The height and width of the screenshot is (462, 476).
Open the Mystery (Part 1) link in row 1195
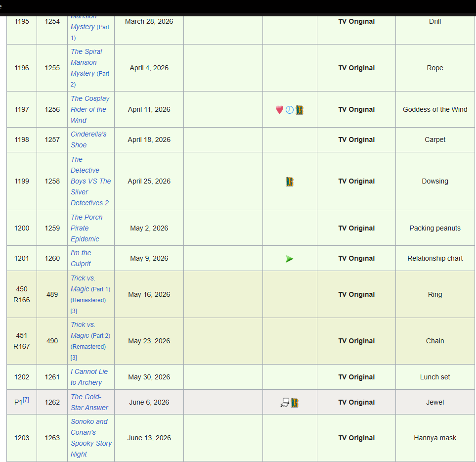click(x=90, y=27)
